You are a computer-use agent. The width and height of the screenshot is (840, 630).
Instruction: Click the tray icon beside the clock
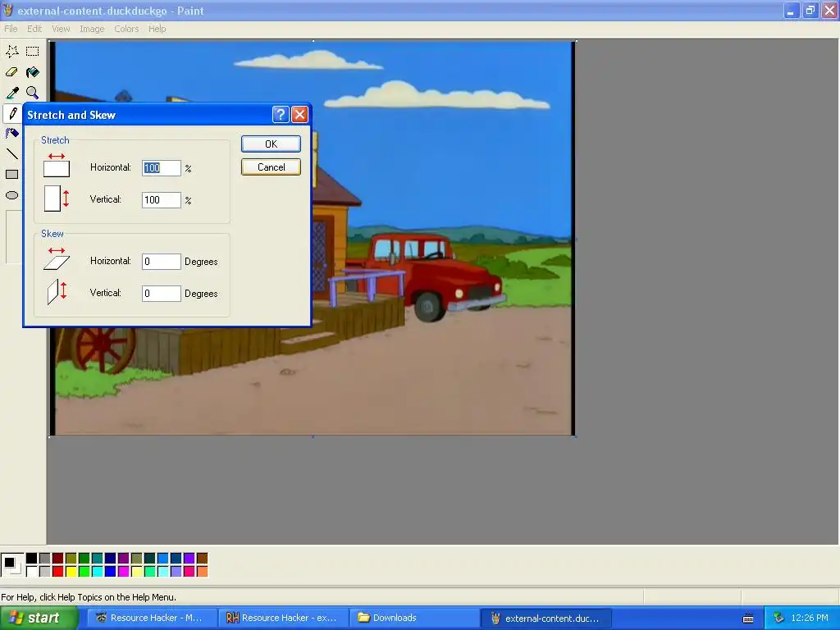pos(778,619)
